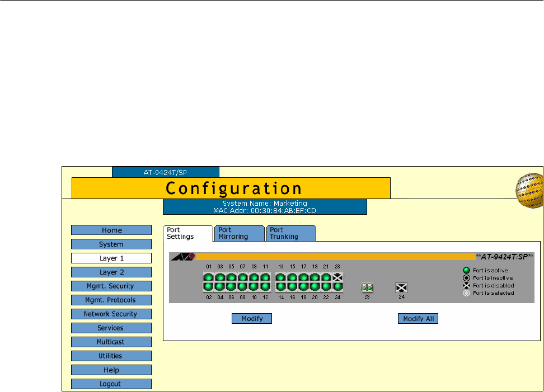Viewport: 544px width, 392px height.
Task: Select port 22 in the bottom row
Action: pos(326,287)
